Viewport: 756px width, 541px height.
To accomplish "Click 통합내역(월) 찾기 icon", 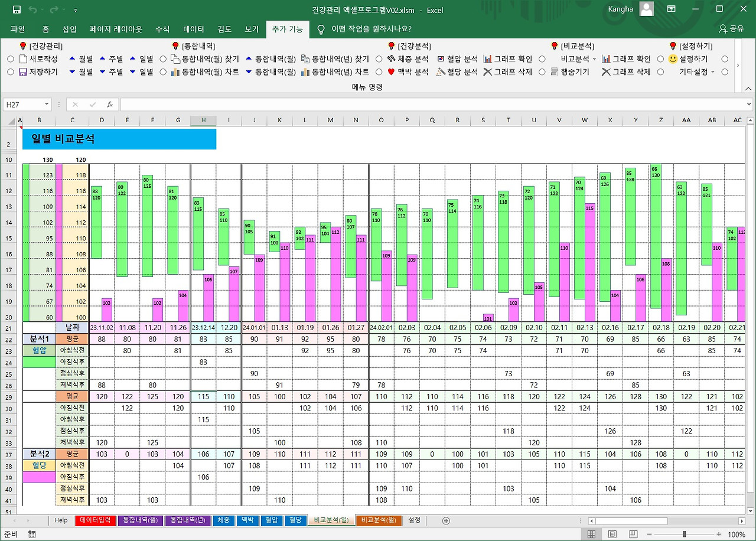I will 175,59.
